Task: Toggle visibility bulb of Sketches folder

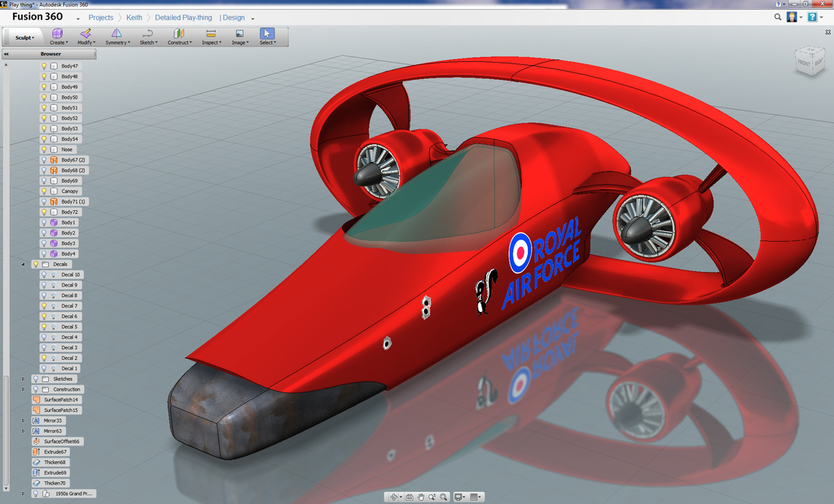Action: 36,379
